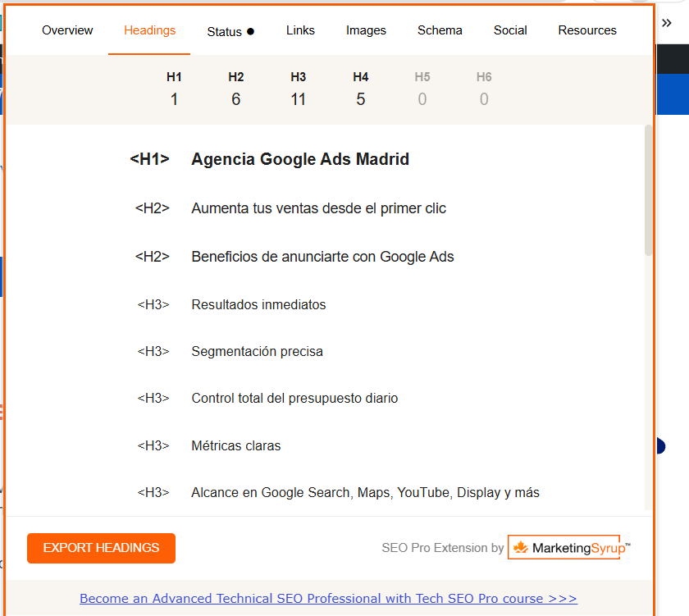The width and height of the screenshot is (689, 616).
Task: Click the status indicator dot on Status tab
Action: (x=250, y=31)
